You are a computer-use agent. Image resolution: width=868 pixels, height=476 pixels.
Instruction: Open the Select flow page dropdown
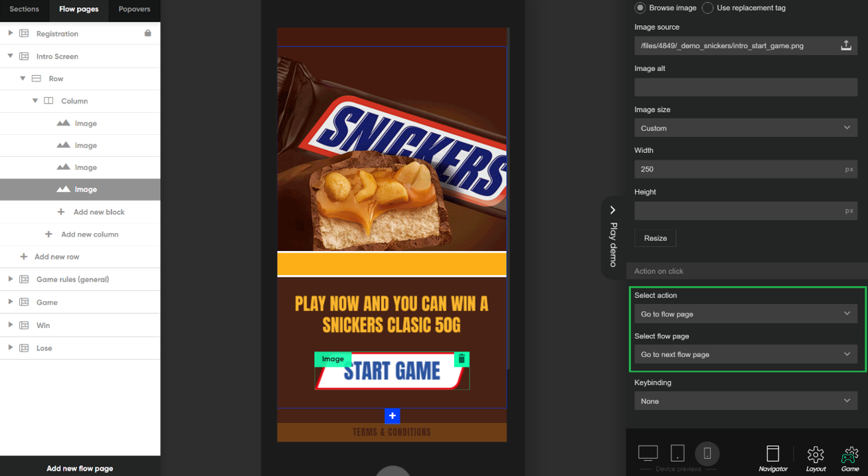click(746, 355)
